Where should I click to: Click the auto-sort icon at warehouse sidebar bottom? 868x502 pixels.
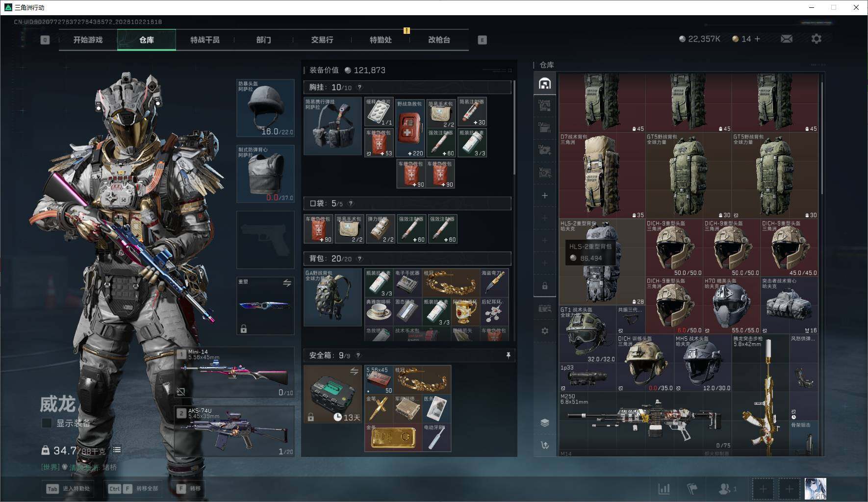[x=545, y=445]
